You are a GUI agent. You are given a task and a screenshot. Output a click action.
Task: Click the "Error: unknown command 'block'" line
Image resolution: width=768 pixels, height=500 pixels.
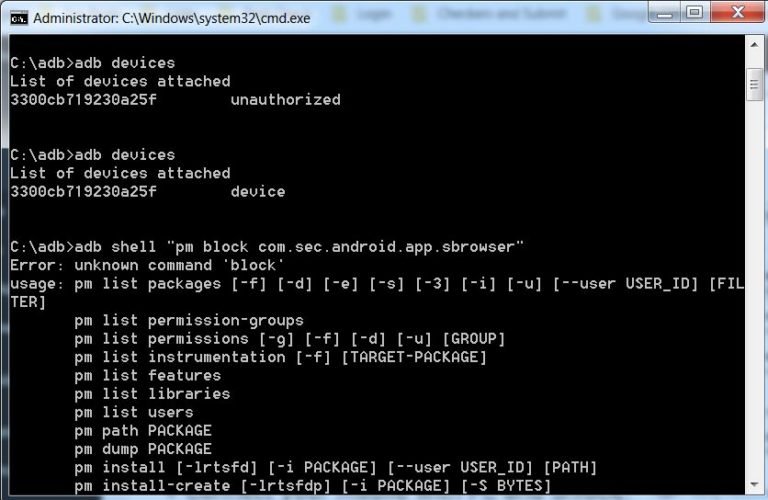[x=147, y=265]
